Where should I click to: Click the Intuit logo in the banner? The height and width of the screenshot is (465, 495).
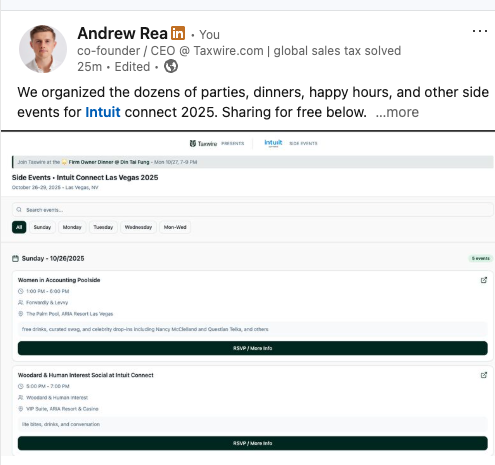coord(273,143)
